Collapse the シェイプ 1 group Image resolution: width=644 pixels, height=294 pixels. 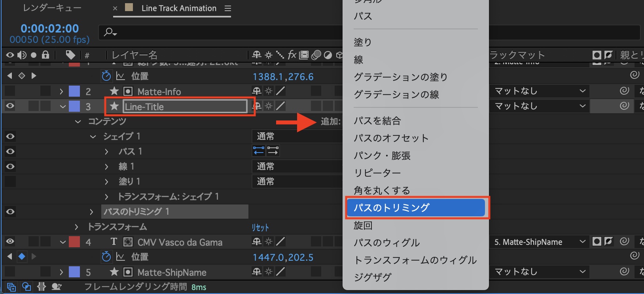coord(93,137)
